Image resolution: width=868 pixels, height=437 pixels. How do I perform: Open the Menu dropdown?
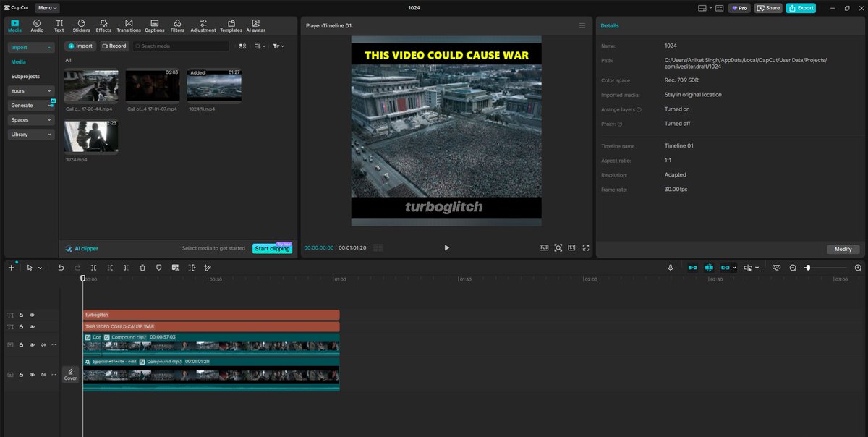tap(47, 8)
